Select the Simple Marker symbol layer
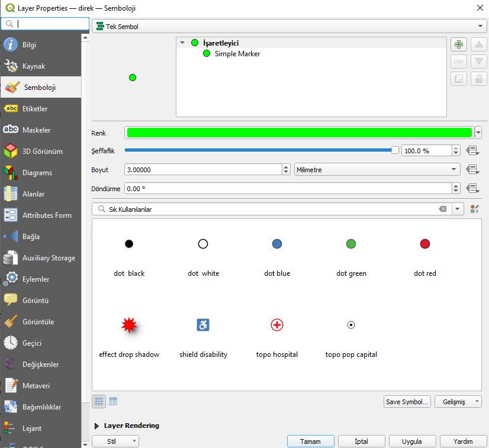Screen dimensions: 489x448 pyautogui.click(x=237, y=54)
